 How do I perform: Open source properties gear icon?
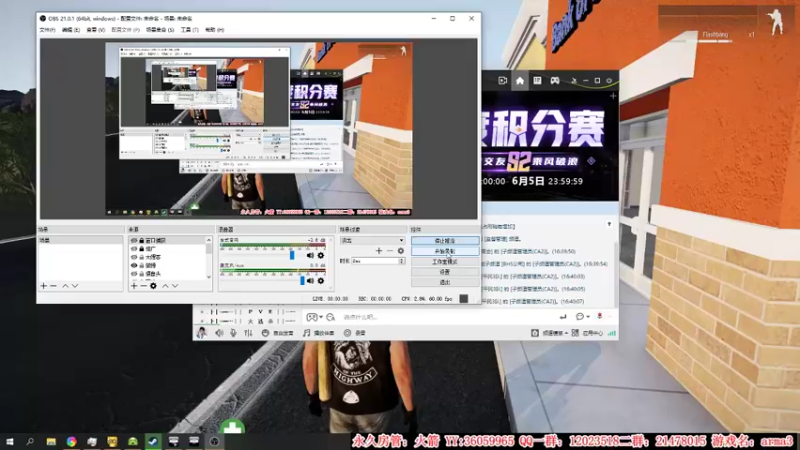click(x=153, y=286)
